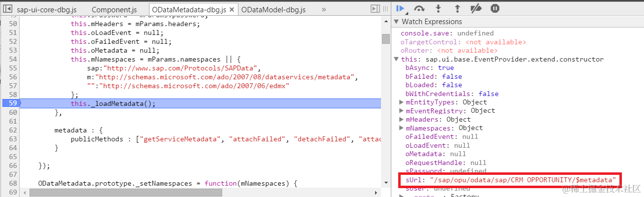The height and width of the screenshot is (197, 644).
Task: Step into next function call
Action: (439, 8)
